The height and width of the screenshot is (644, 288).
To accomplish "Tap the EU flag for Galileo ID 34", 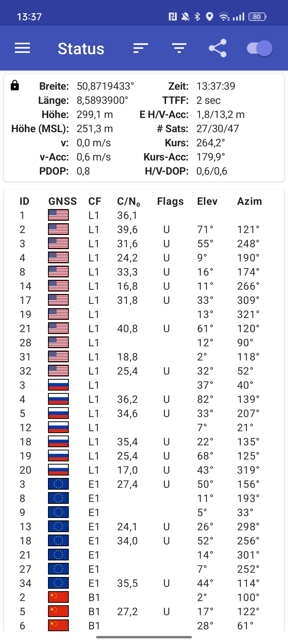I will click(x=58, y=583).
